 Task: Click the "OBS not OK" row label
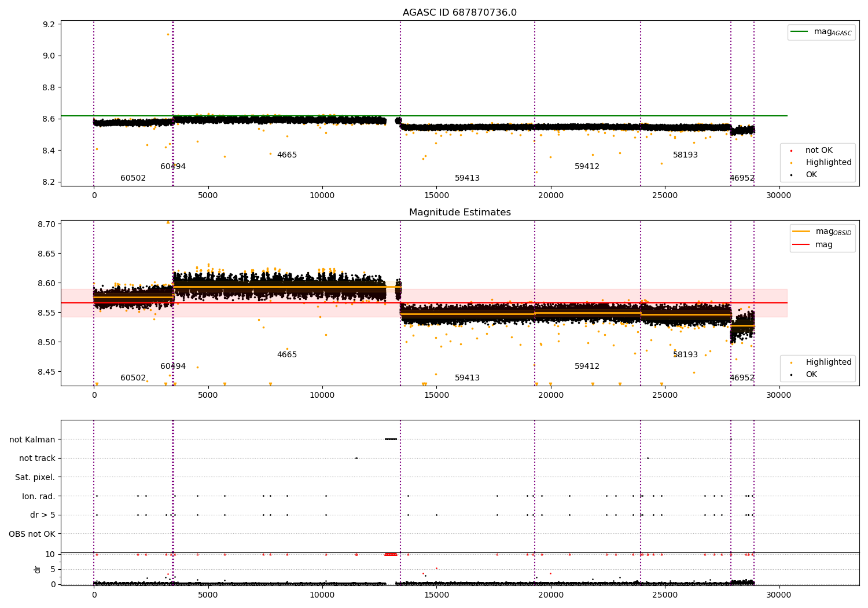32,534
